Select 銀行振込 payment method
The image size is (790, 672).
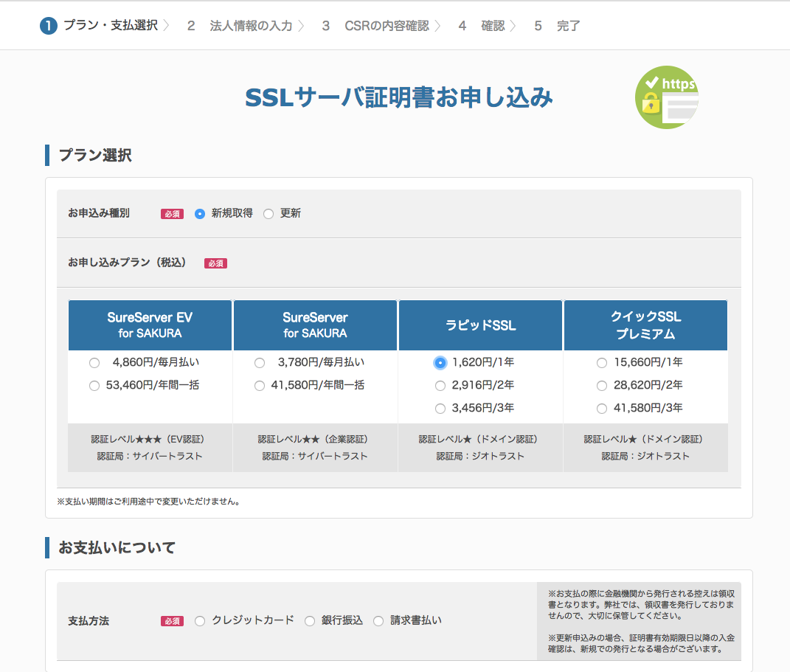click(310, 621)
